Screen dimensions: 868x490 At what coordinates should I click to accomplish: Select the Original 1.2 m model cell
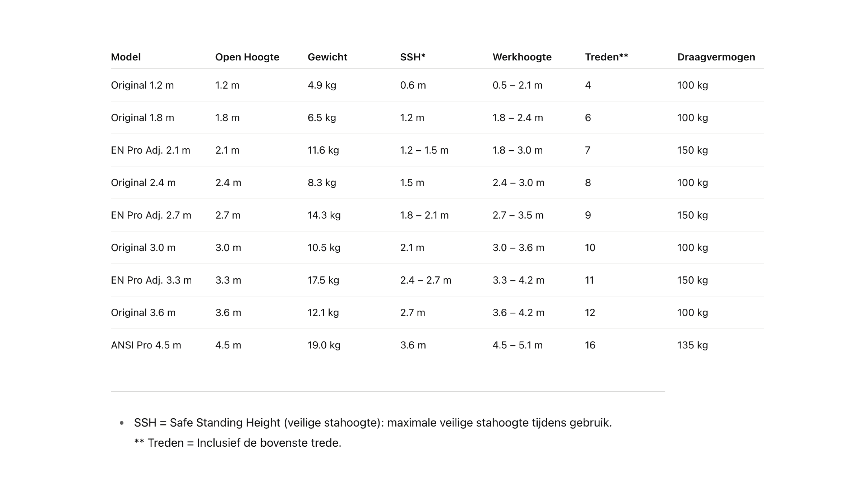[142, 85]
